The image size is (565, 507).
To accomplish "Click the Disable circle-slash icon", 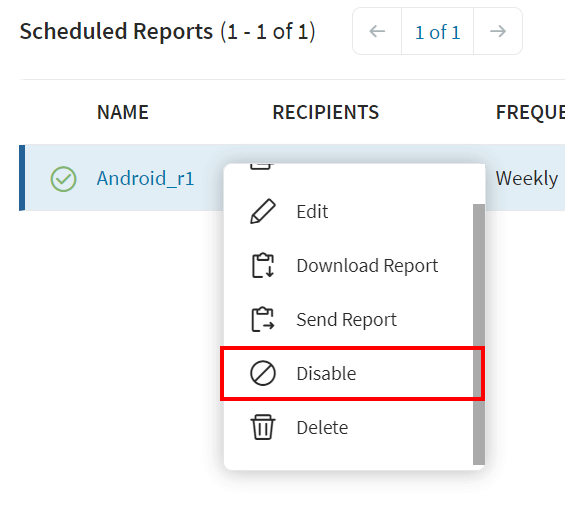I will point(263,373).
